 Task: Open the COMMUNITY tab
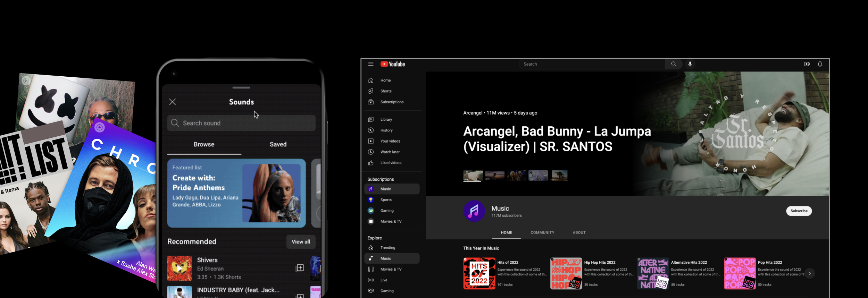click(x=542, y=233)
